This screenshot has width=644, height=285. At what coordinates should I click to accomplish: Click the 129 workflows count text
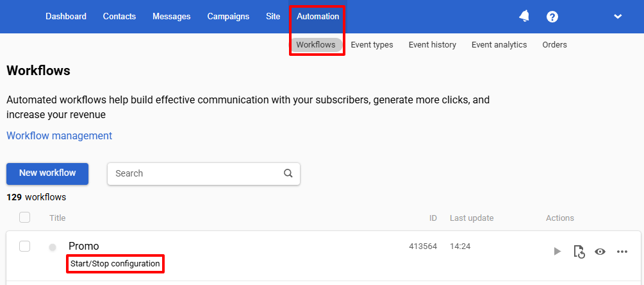point(36,197)
